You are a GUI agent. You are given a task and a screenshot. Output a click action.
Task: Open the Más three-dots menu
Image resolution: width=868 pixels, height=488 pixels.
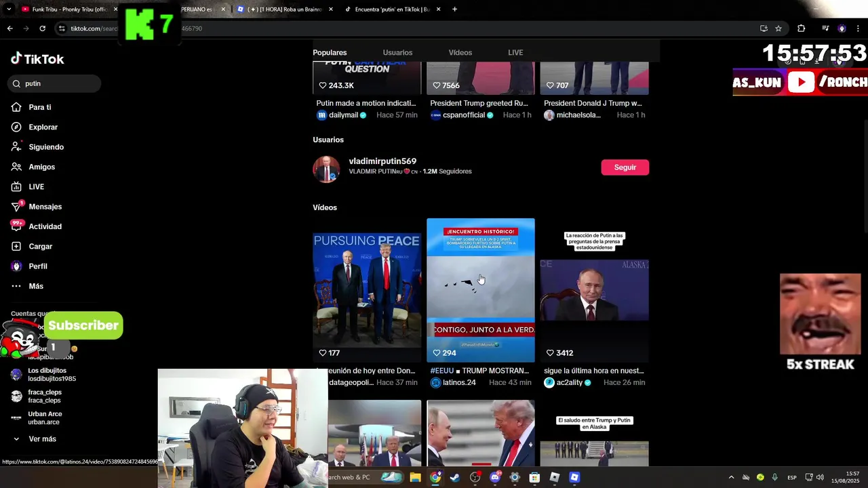pos(16,286)
